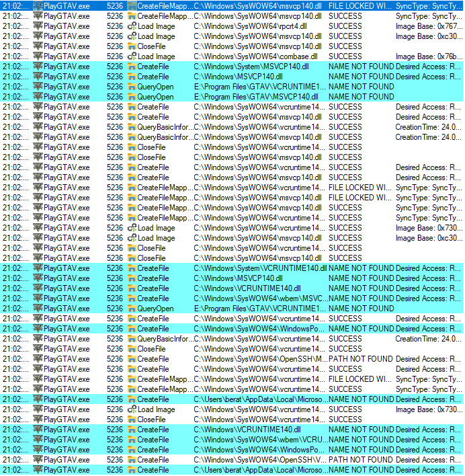This screenshot has height=476, width=465.
Task: Click NAME NOT FOUND in the System\MSVCP140.dll row
Action: click(x=361, y=67)
